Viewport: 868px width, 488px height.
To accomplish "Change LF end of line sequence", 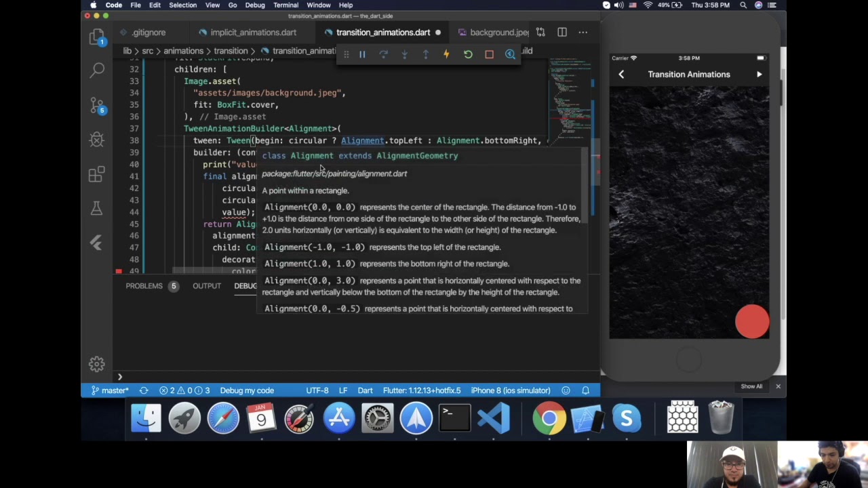I will coord(343,390).
